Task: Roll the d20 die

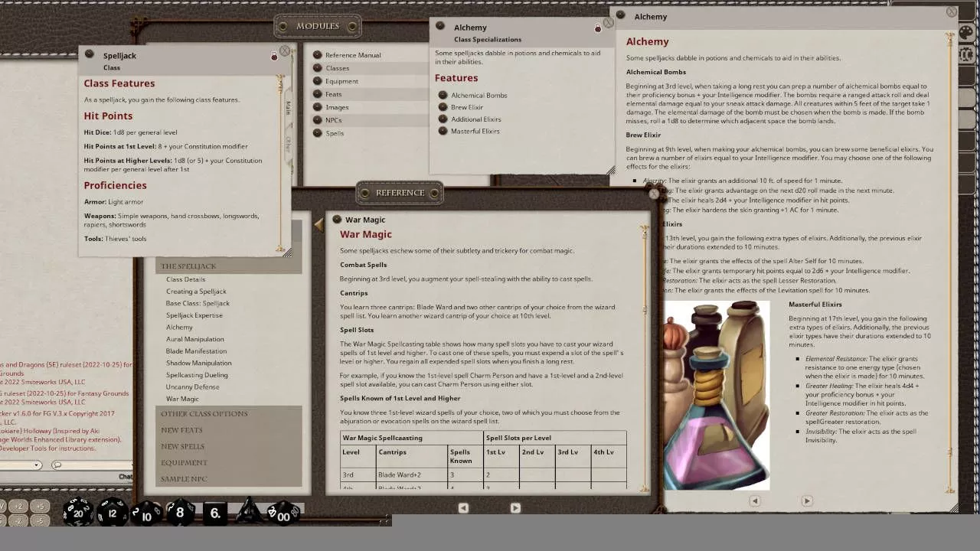Action: coord(77,513)
